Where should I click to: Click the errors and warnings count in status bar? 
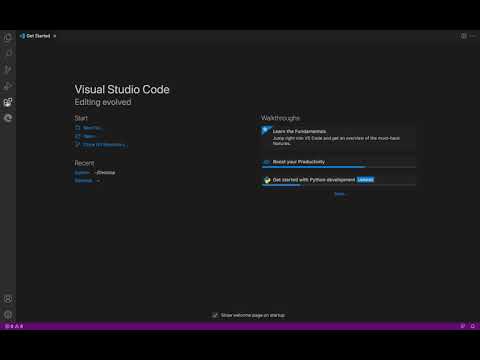click(14, 326)
